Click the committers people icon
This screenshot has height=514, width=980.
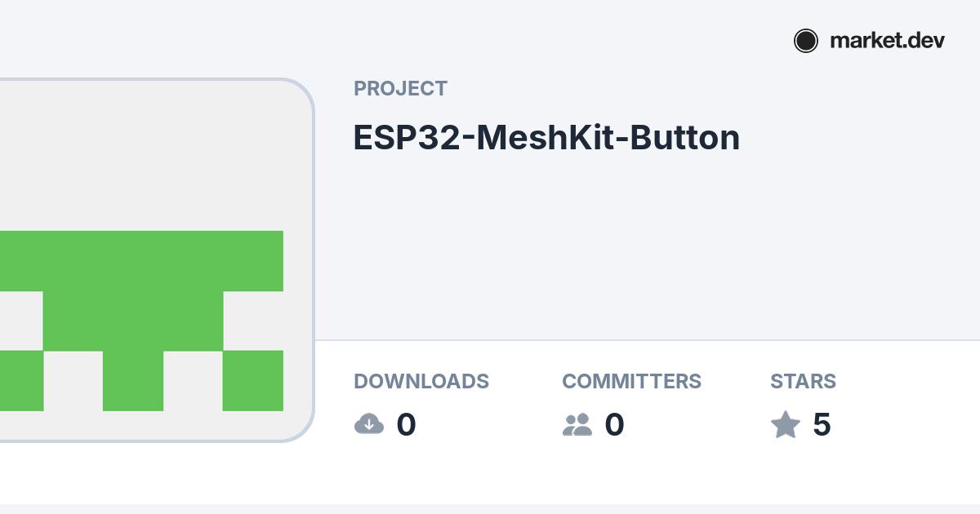577,424
